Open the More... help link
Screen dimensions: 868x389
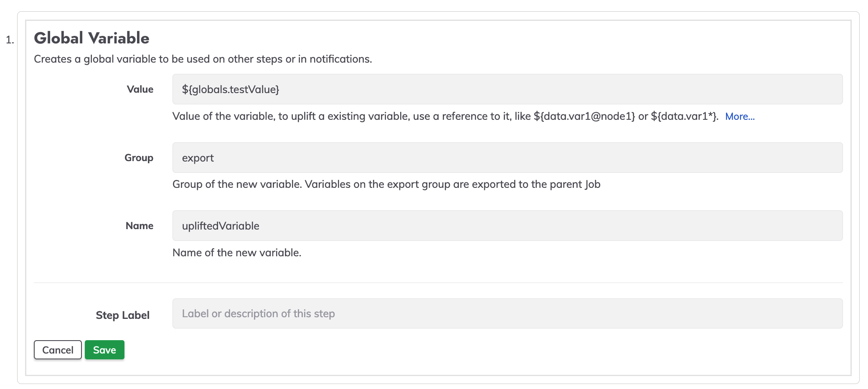point(740,116)
